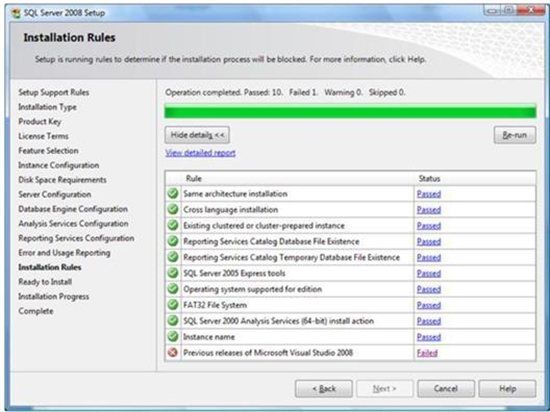550x412 pixels.
Task: Click Previous releases of Microsoft Visual Studio 2008 text
Action: click(x=268, y=353)
